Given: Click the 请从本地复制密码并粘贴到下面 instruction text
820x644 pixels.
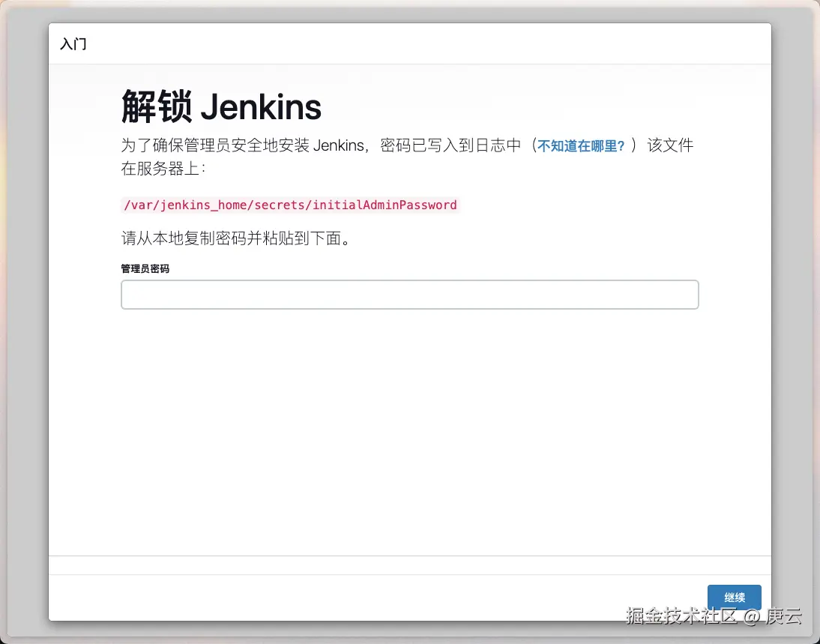Looking at the screenshot, I should tap(236, 238).
